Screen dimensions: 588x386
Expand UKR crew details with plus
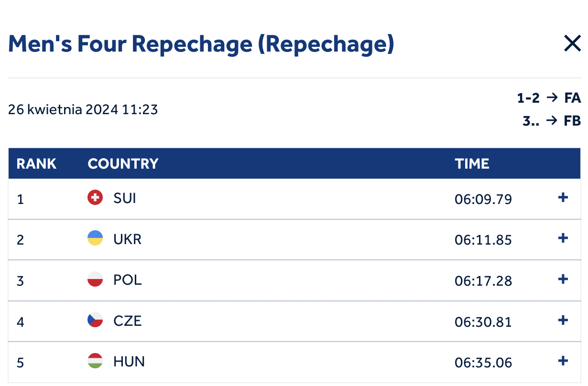[563, 238]
